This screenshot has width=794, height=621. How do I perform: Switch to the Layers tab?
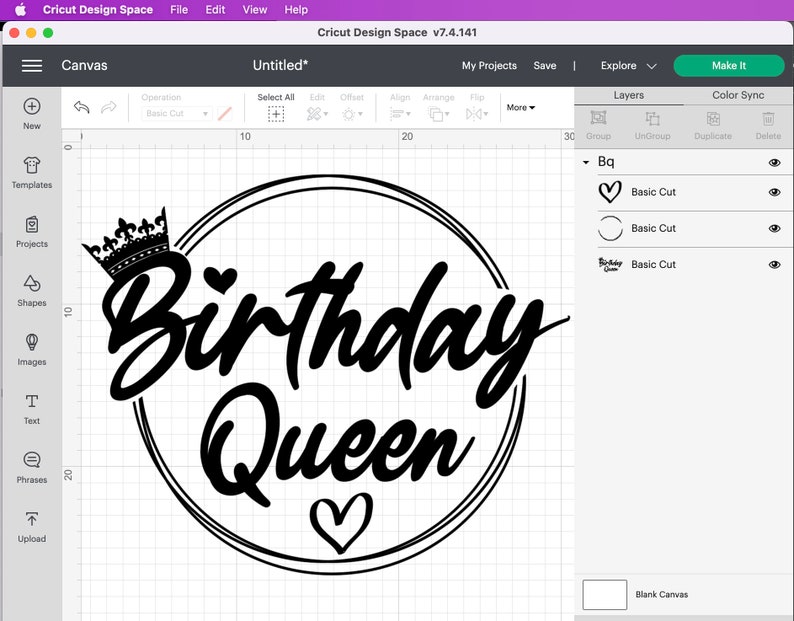(x=628, y=95)
